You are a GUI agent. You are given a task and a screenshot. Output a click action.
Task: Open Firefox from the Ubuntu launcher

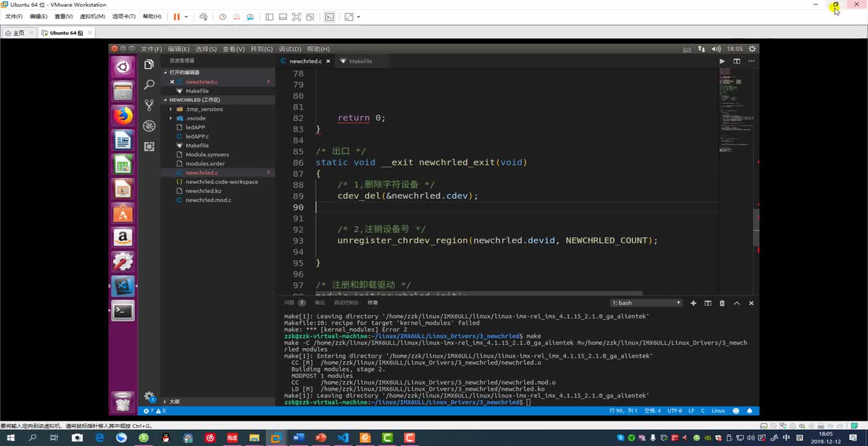tap(123, 116)
